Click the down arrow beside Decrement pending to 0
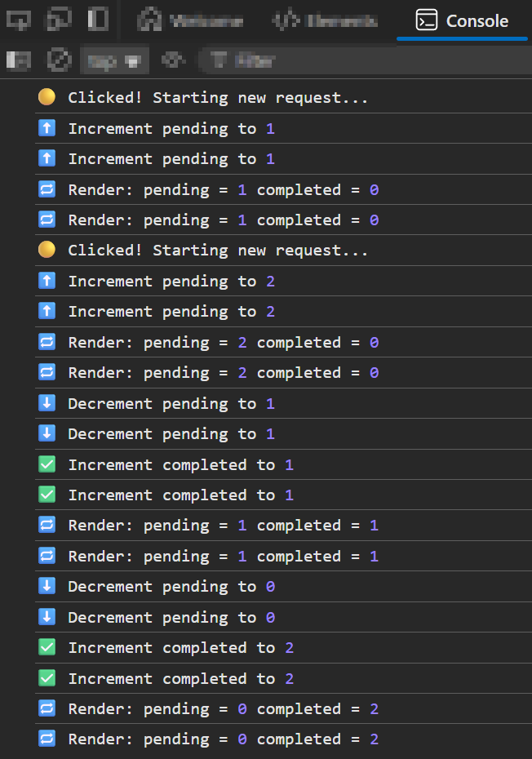532x759 pixels. click(47, 586)
